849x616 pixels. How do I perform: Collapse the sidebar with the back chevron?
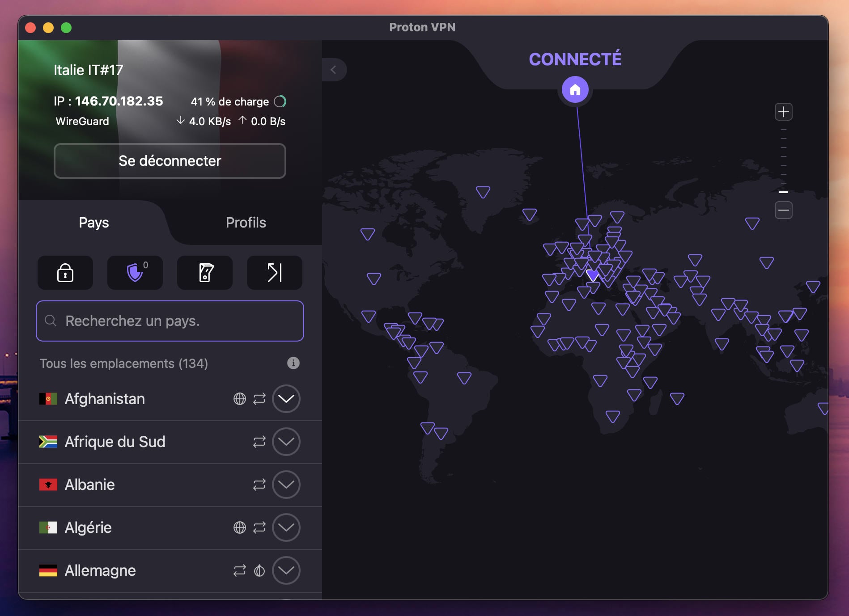click(334, 70)
